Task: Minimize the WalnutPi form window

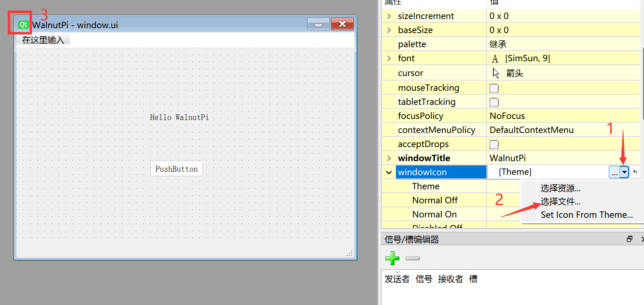Action: 318,24
